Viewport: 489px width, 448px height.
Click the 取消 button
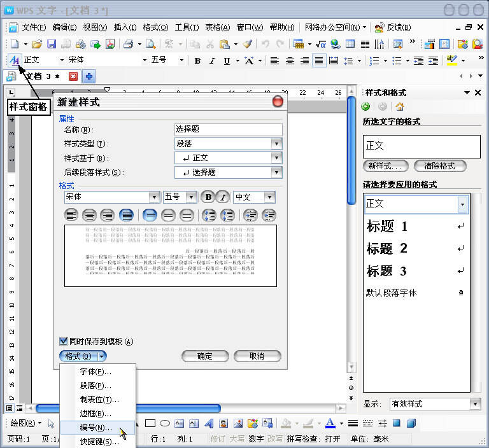coord(257,356)
